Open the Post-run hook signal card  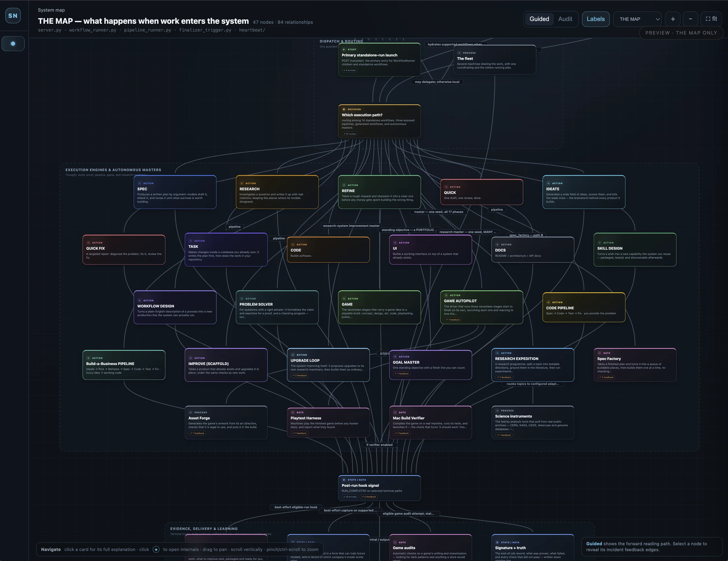tap(379, 488)
